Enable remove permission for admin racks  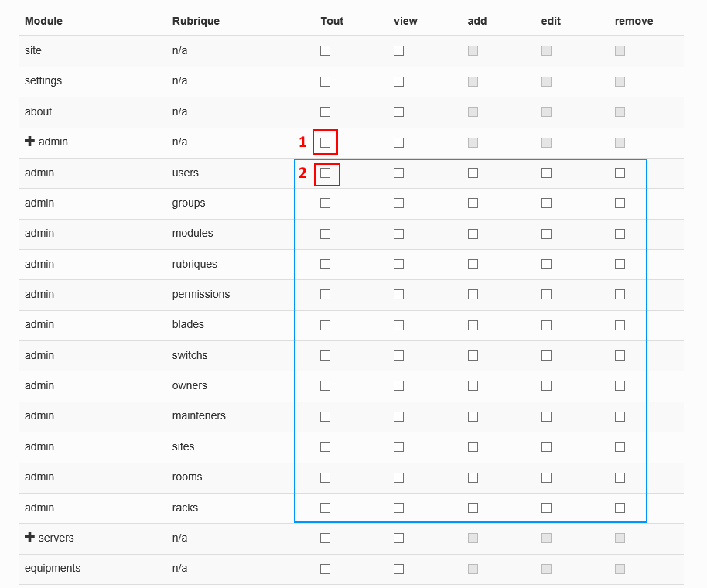click(x=620, y=508)
